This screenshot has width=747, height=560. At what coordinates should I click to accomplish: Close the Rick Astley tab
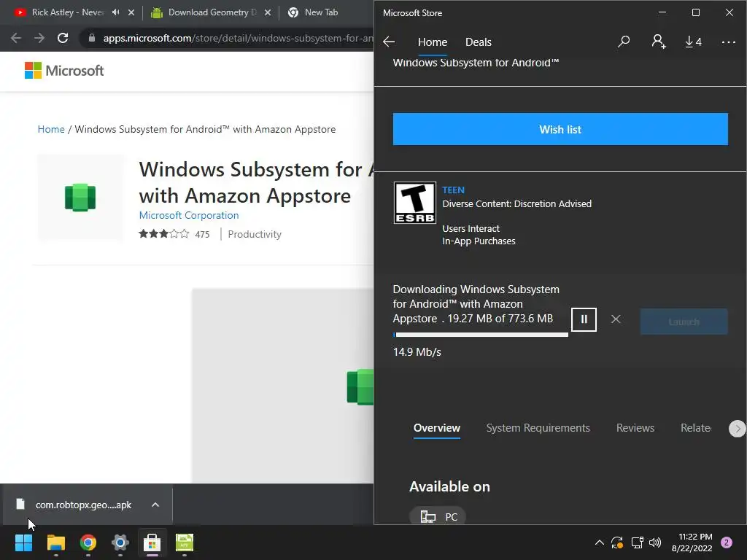tap(131, 12)
